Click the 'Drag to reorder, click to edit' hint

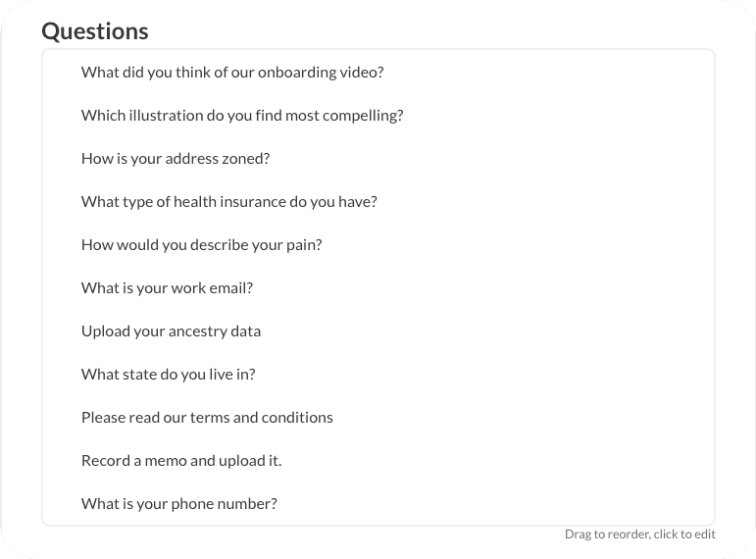click(x=639, y=534)
